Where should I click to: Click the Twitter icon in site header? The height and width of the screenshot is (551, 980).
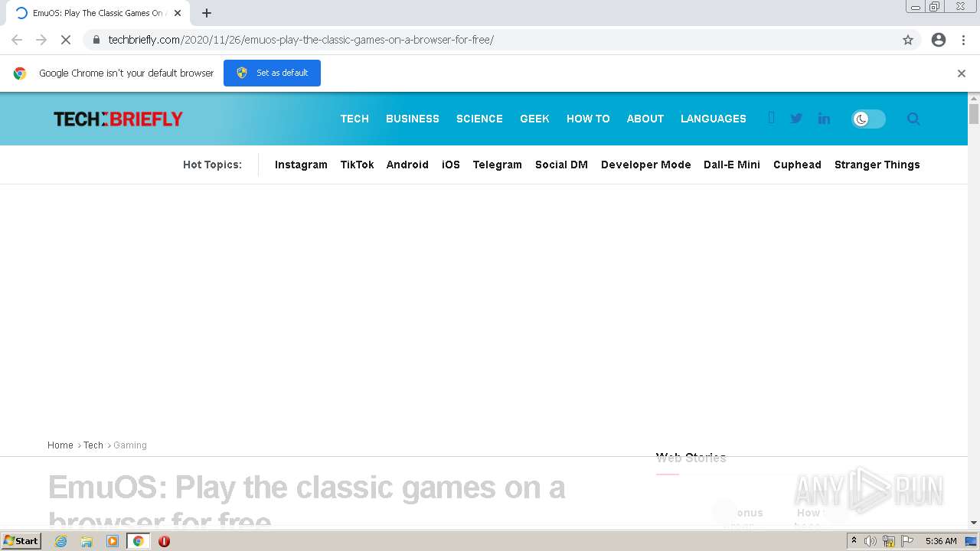[x=796, y=119]
